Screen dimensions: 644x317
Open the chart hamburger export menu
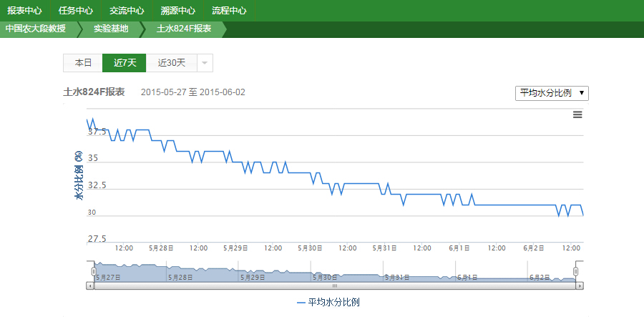(x=577, y=114)
